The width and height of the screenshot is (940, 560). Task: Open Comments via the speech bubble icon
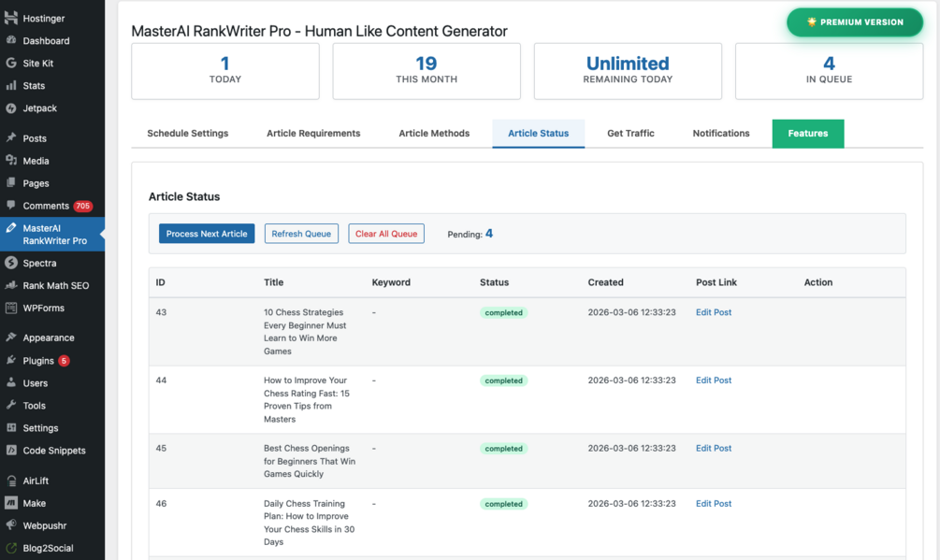coord(11,206)
